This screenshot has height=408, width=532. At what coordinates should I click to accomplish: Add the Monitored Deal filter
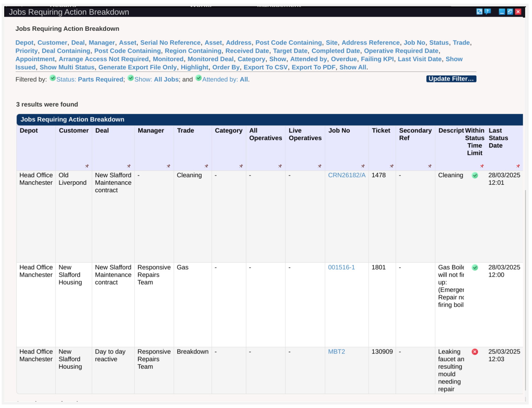coord(210,59)
